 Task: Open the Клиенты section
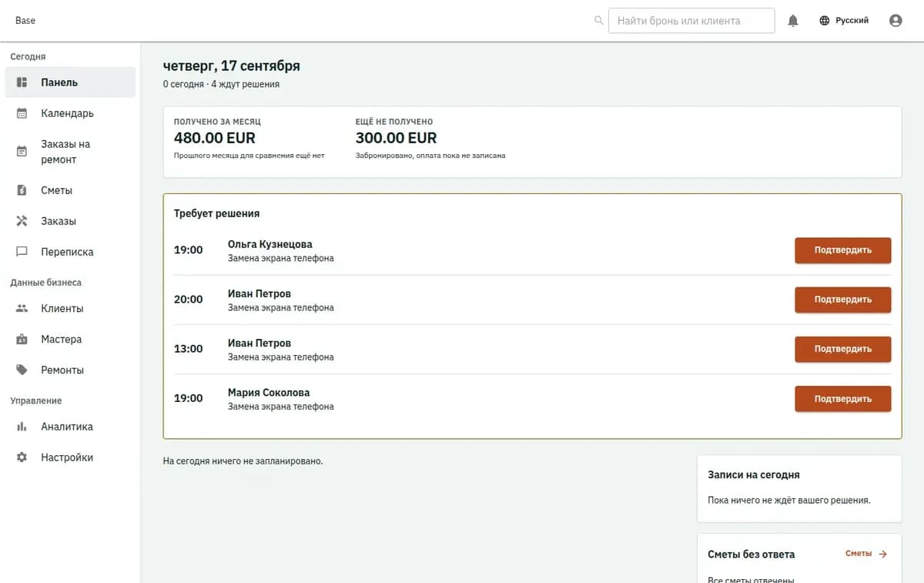70,308
